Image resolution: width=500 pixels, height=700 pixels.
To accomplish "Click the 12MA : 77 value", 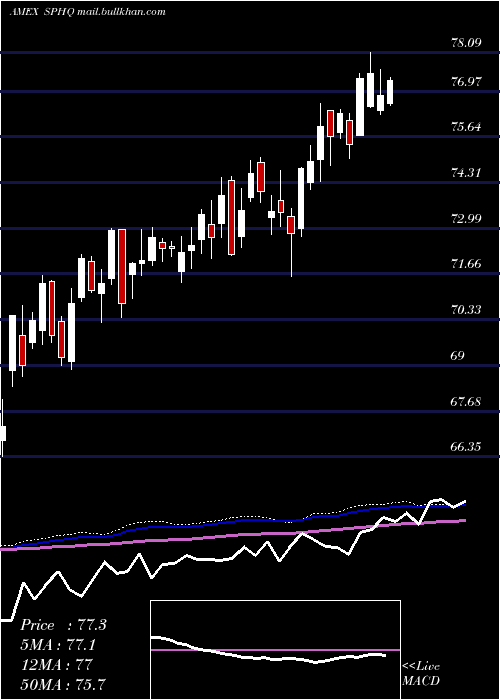I will point(56,665).
